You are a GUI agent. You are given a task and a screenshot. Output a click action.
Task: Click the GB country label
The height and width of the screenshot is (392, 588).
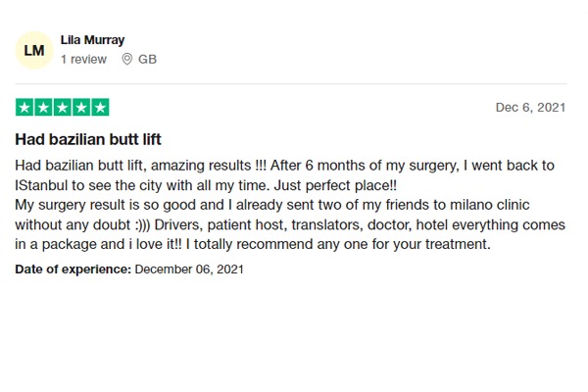click(147, 59)
